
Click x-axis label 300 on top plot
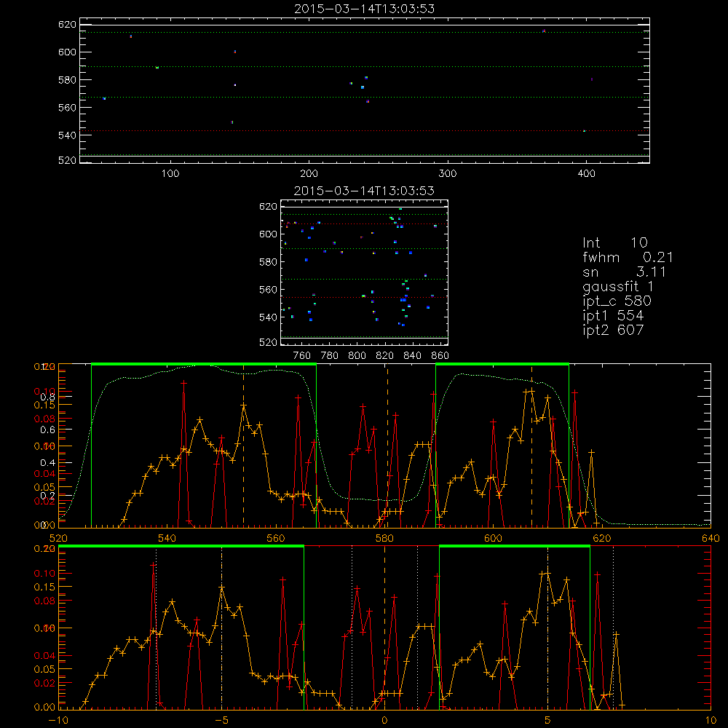click(x=448, y=174)
